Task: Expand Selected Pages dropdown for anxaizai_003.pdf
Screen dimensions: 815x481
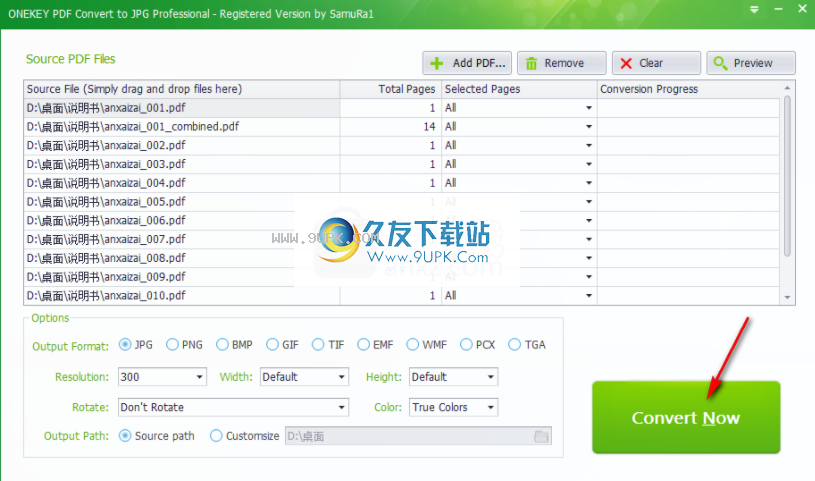Action: coord(589,164)
